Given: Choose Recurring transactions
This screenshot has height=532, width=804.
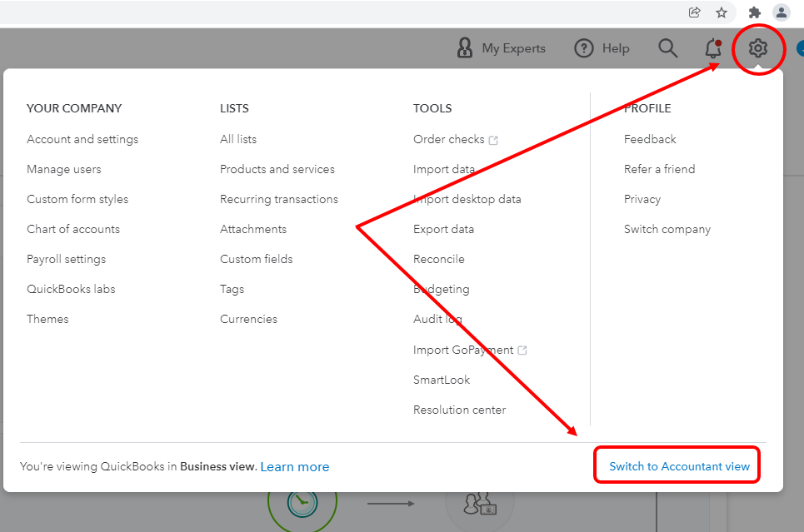Looking at the screenshot, I should (279, 199).
